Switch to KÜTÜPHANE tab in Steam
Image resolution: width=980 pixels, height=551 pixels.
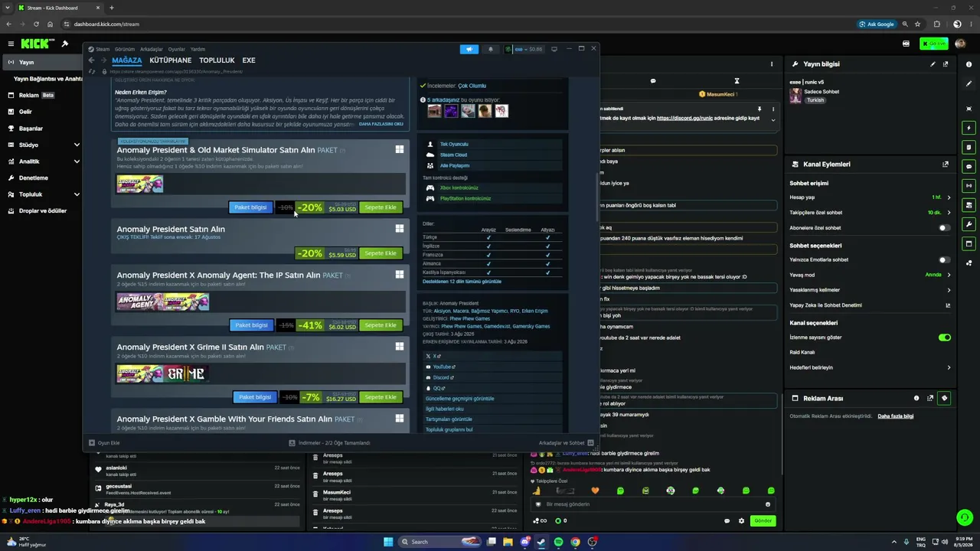(x=171, y=60)
